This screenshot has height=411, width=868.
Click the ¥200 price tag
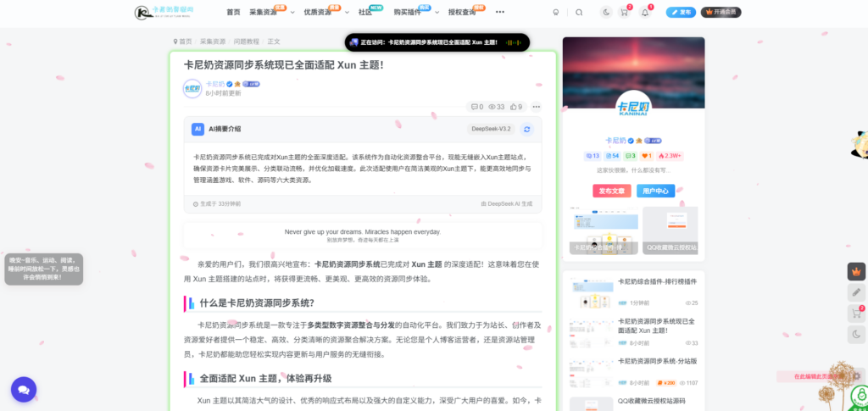pyautogui.click(x=666, y=383)
